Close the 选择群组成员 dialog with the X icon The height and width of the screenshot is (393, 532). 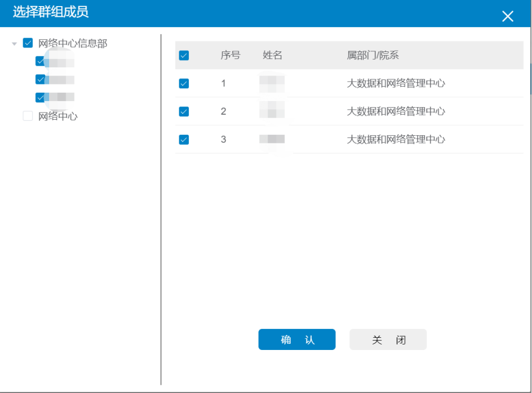pos(507,17)
